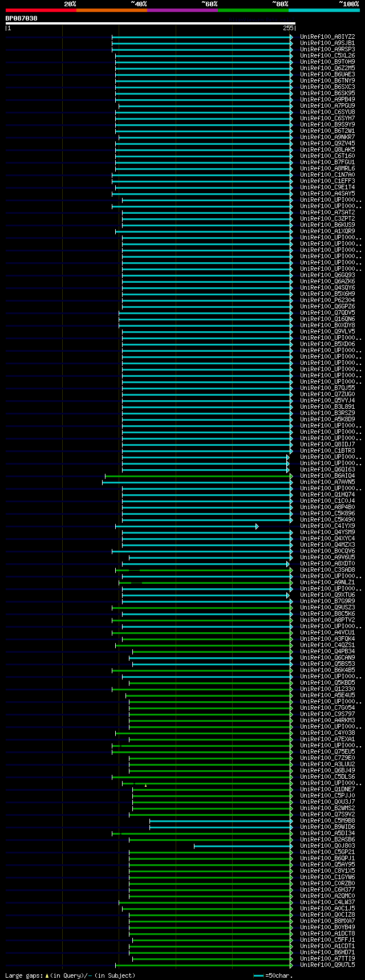Open hit UniRef100_A9SJB1

(327, 43)
